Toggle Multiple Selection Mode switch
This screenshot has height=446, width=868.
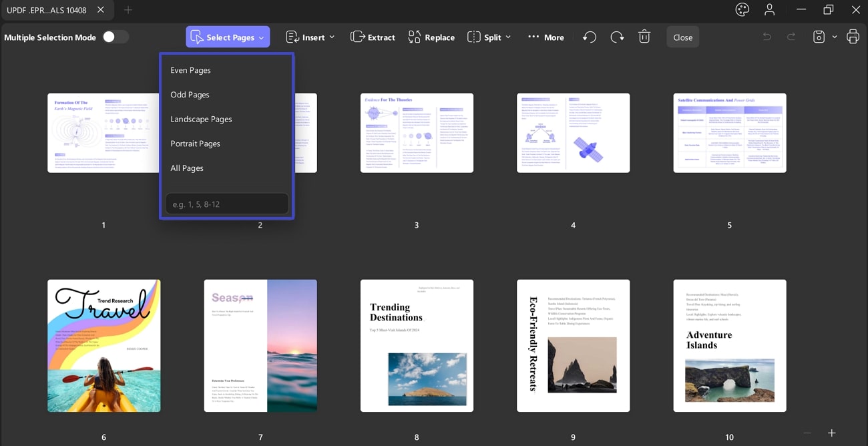115,37
